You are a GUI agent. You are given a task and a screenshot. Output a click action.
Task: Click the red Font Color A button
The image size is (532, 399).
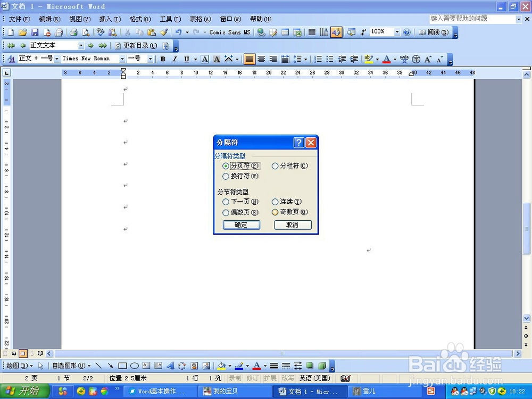386,59
